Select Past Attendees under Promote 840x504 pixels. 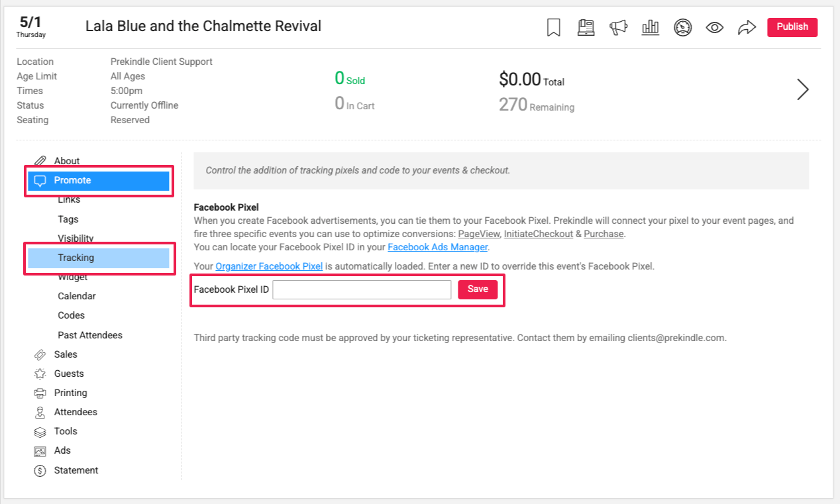tap(90, 335)
